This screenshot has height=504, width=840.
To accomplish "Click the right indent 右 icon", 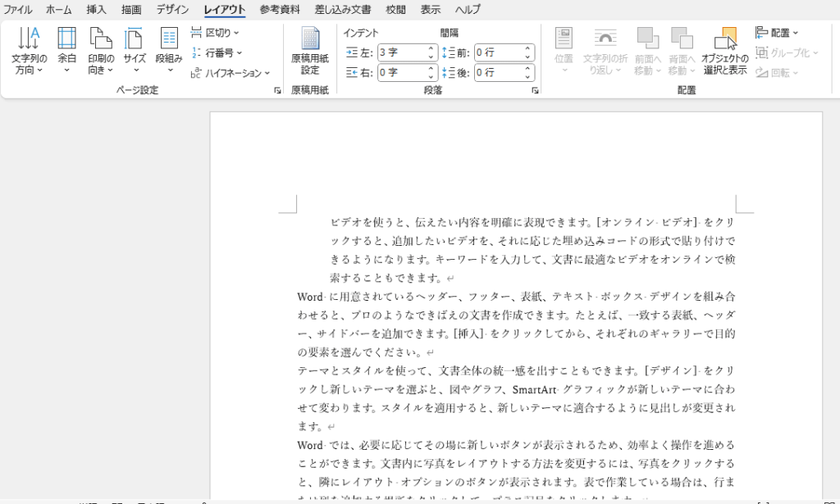I will (351, 72).
